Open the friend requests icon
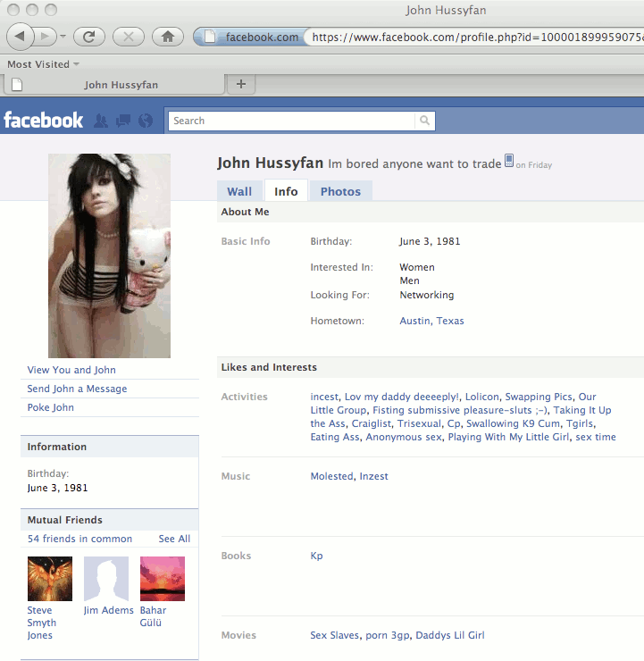 click(x=101, y=121)
